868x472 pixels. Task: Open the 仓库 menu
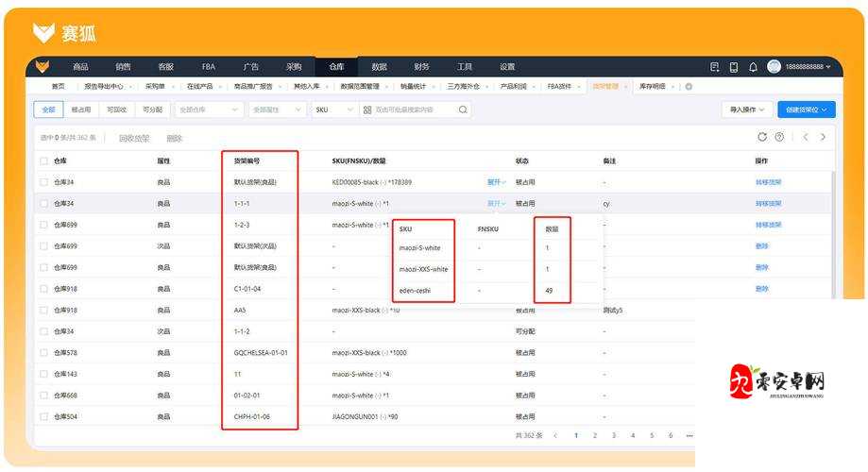pyautogui.click(x=336, y=66)
